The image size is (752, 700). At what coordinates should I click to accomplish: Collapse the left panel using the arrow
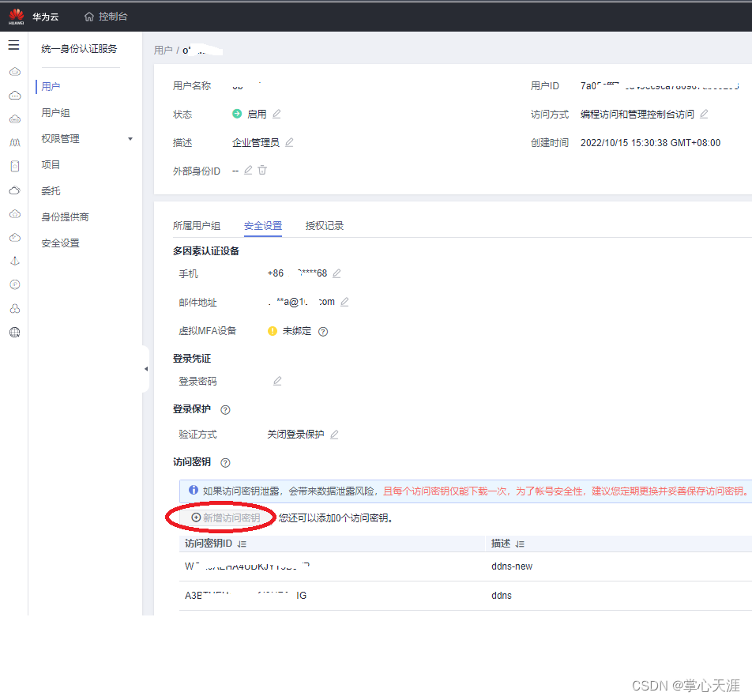click(145, 367)
